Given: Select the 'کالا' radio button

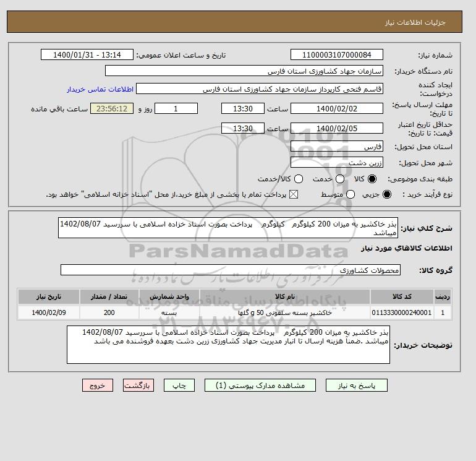Looking at the screenshot, I should (x=372, y=179).
